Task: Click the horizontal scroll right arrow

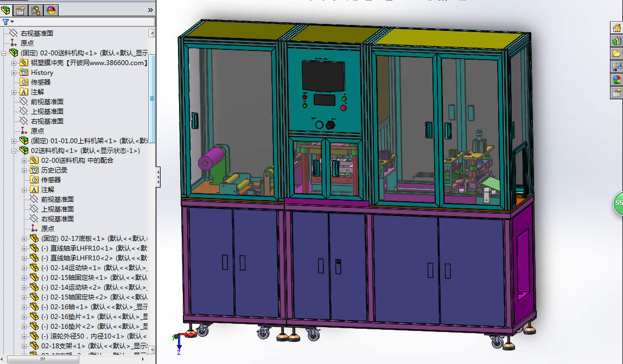Action: (143, 359)
